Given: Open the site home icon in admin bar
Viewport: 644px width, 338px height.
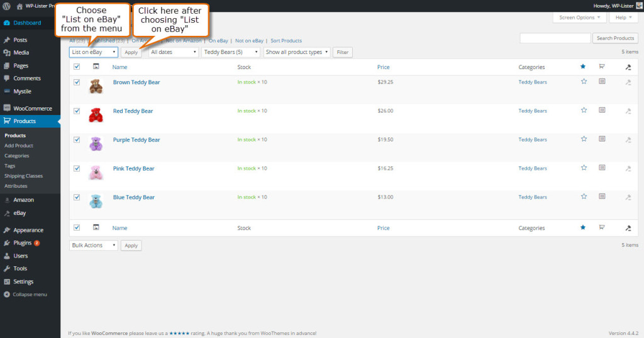Looking at the screenshot, I should click(x=19, y=6).
